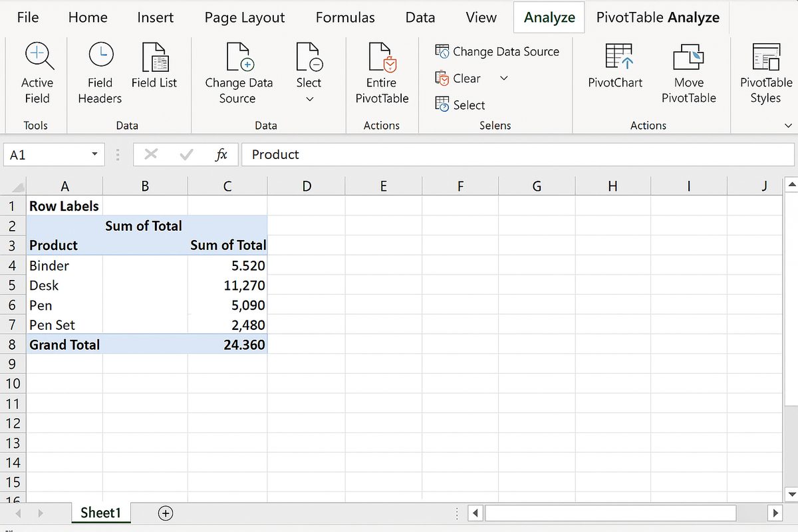This screenshot has height=532, width=798.
Task: Click the fx insert function icon
Action: coord(221,154)
